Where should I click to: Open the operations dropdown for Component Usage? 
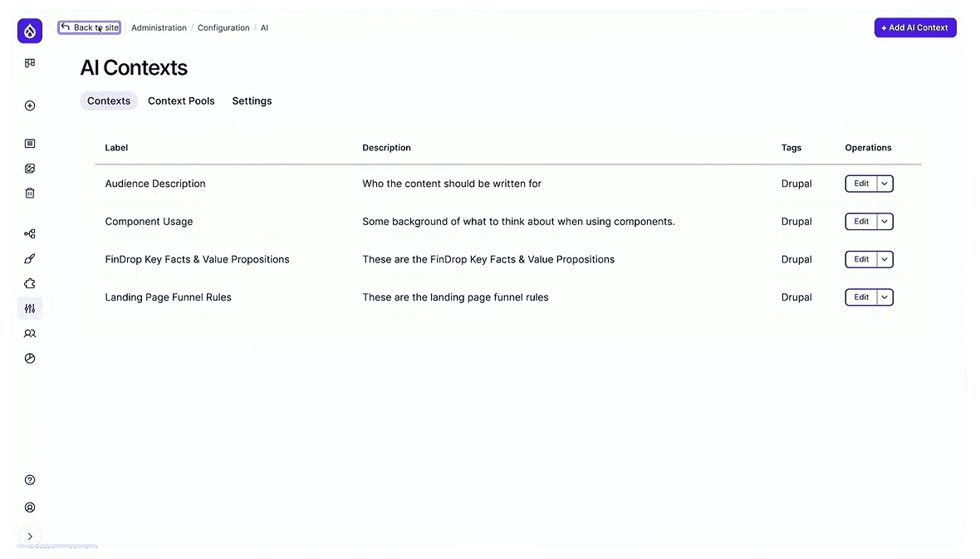[x=884, y=221]
